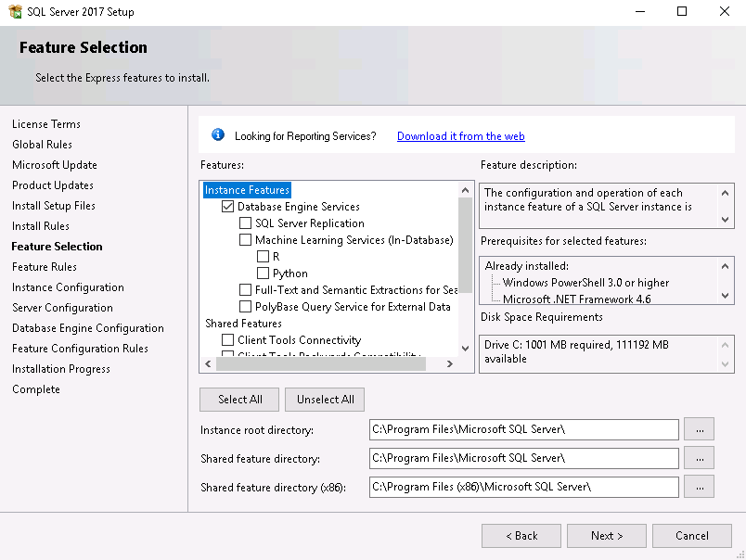Click Database Engine Configuration step in sidebar
The width and height of the screenshot is (746, 560).
click(87, 328)
